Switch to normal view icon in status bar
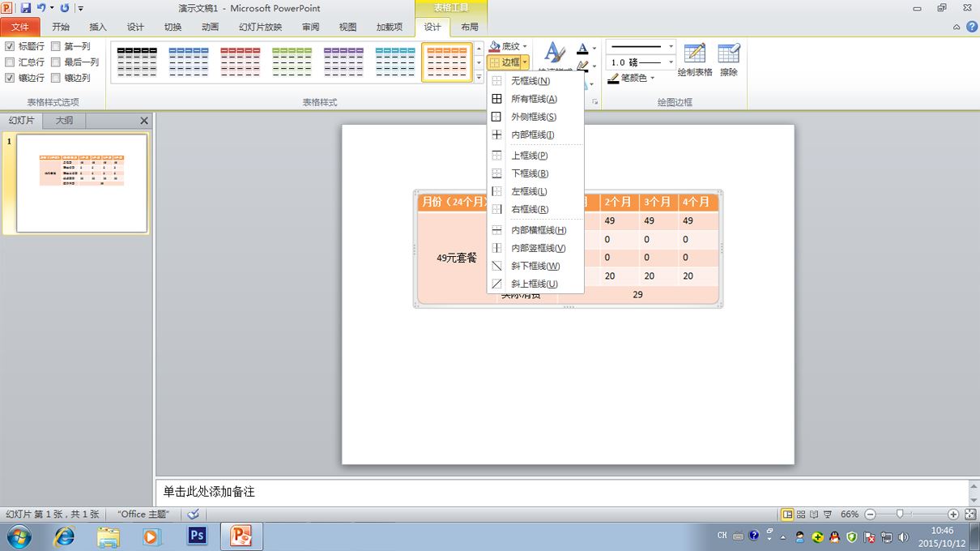The image size is (980, 551). [x=787, y=515]
